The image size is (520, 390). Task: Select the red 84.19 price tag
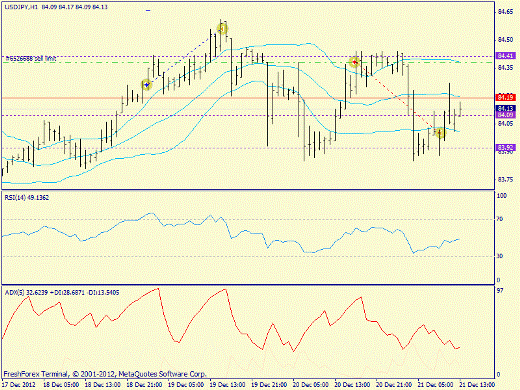506,98
